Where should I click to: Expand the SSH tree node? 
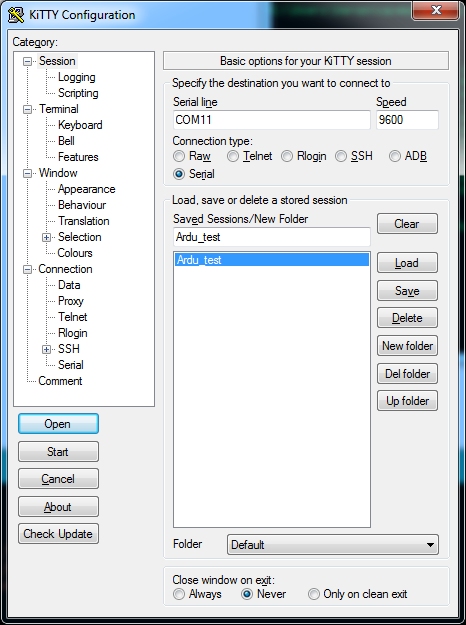tap(46, 349)
